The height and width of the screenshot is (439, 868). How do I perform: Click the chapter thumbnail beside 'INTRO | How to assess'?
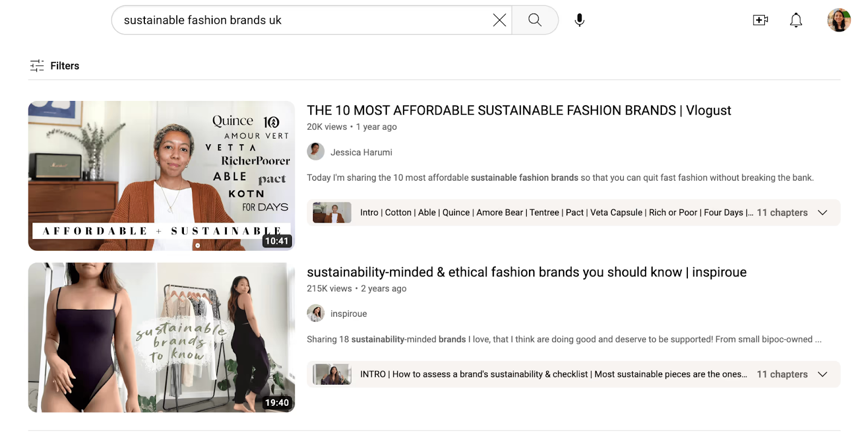coord(332,374)
